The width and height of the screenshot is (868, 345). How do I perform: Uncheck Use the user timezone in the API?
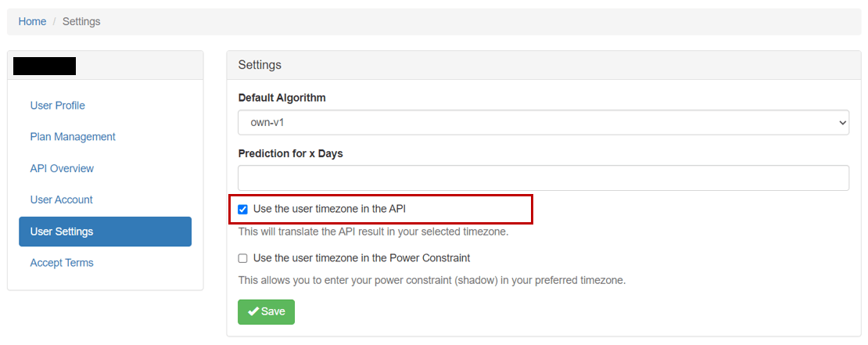click(242, 210)
